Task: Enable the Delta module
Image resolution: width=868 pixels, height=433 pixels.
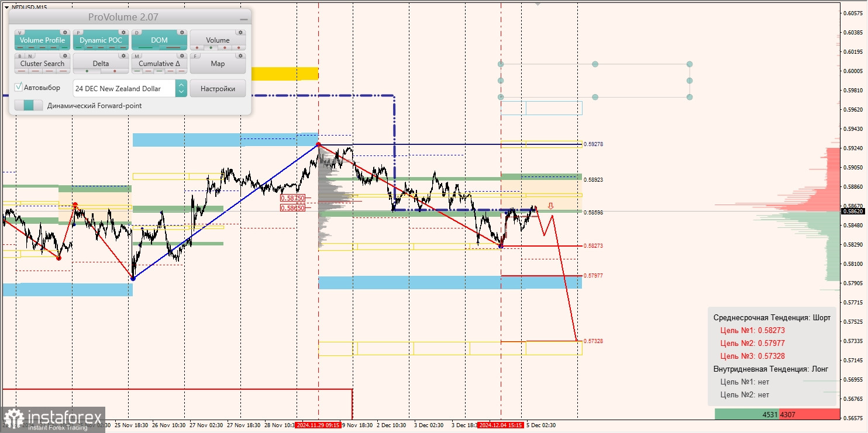Action: [x=101, y=63]
